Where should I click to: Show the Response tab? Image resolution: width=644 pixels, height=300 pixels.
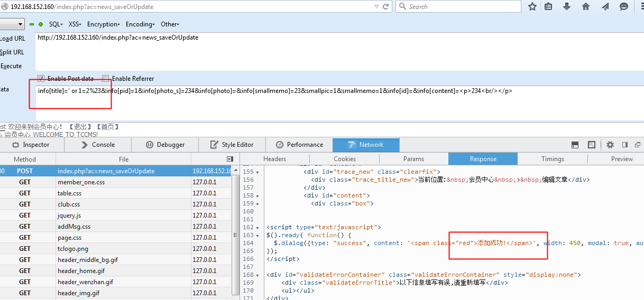[x=483, y=159]
